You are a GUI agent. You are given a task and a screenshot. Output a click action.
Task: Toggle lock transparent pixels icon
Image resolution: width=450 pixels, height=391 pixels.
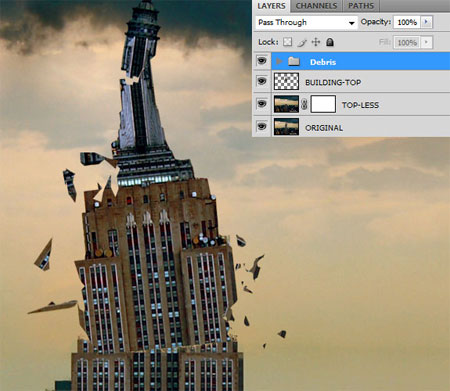[x=288, y=42]
